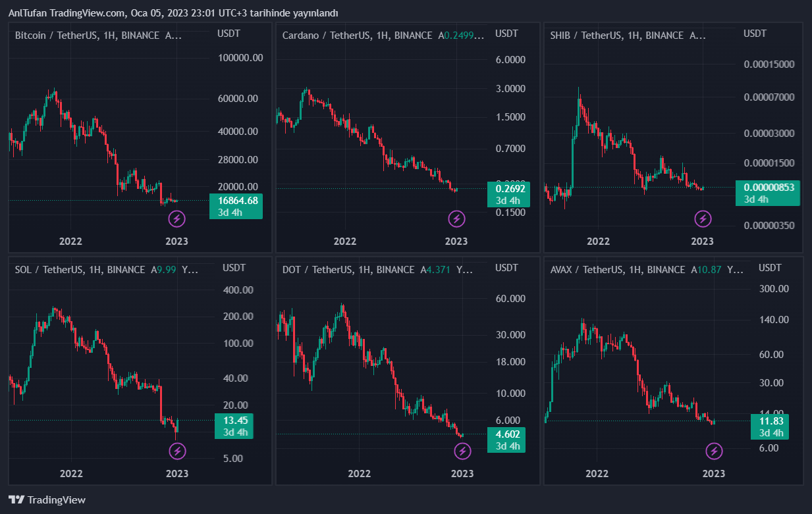Click the lightning icon on the Cardano chart

pyautogui.click(x=456, y=218)
